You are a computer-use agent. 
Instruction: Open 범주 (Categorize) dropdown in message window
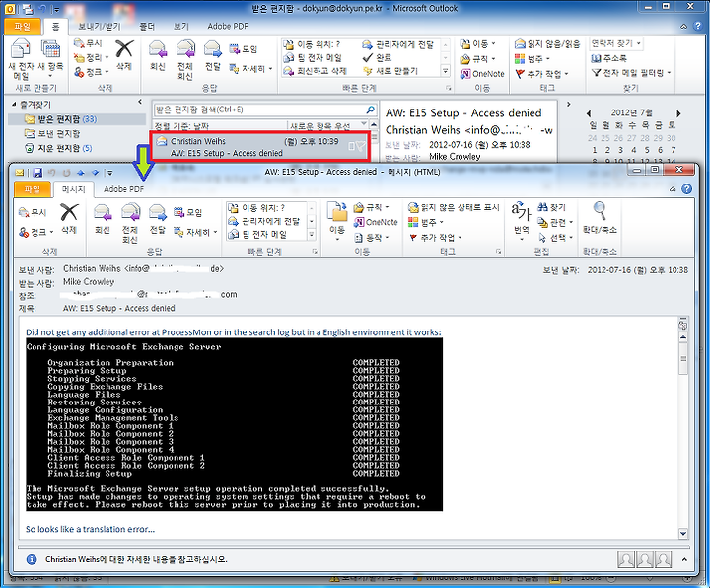coord(426,222)
